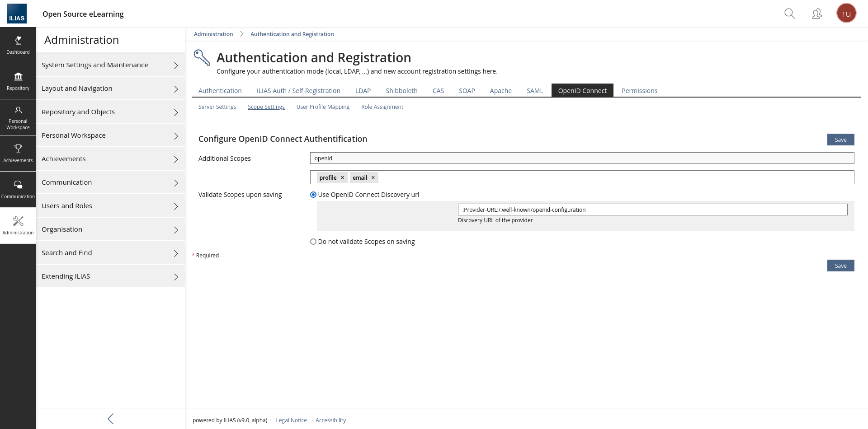Open the User Profile Mapping subtab
This screenshot has width=868, height=429.
323,107
